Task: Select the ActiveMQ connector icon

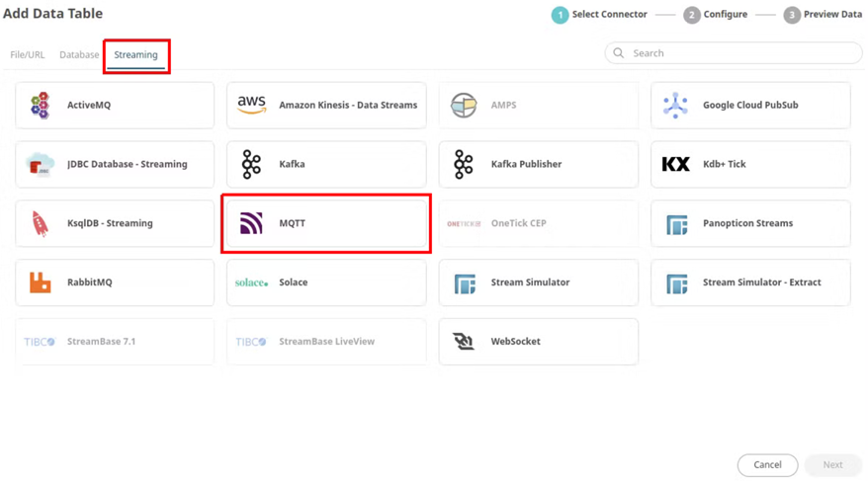Action: click(x=40, y=105)
